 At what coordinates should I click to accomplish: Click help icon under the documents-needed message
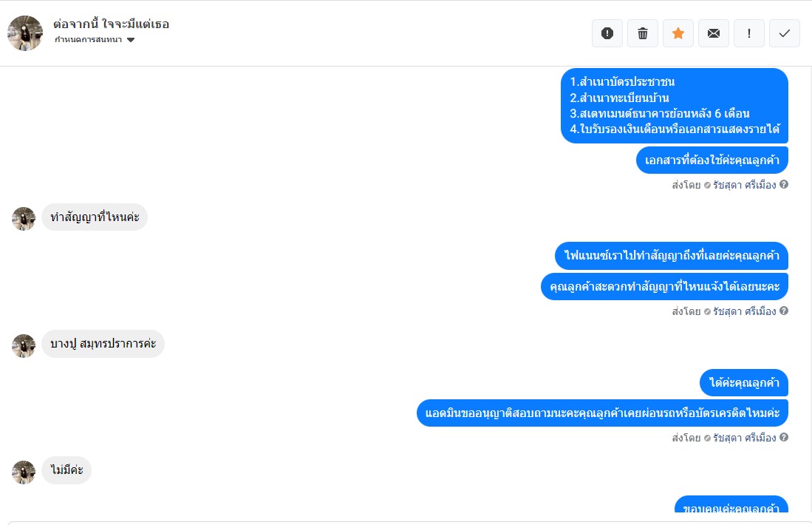click(784, 185)
